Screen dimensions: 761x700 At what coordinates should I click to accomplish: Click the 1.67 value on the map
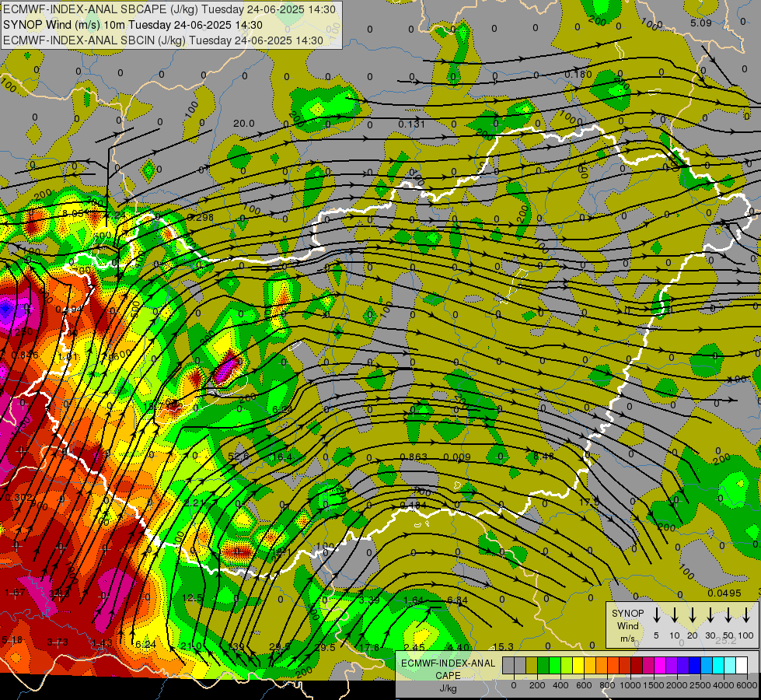coord(15,592)
